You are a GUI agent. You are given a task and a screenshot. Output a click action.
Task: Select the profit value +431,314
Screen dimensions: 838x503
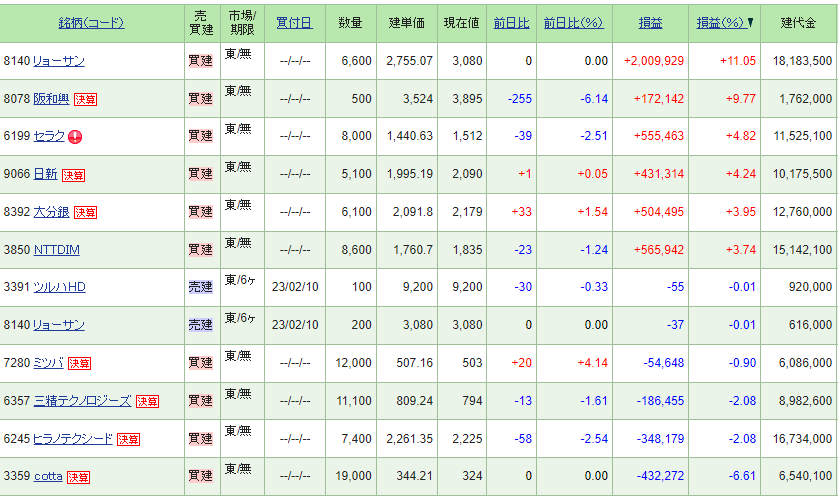(x=658, y=174)
